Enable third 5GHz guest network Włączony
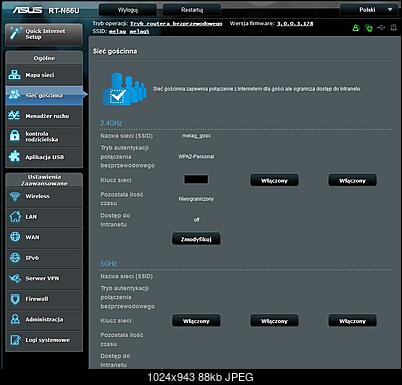 click(353, 321)
